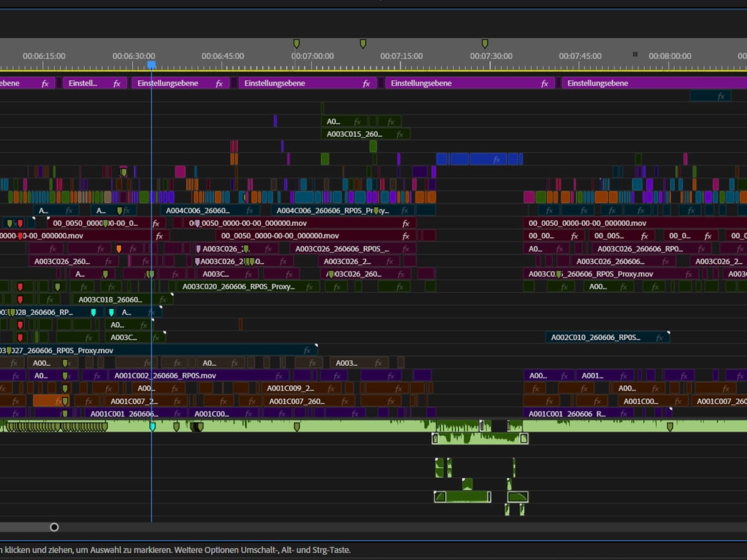Click the fx badge on the large blue clip
Viewport: 747px width, 560px height.
[x=496, y=159]
